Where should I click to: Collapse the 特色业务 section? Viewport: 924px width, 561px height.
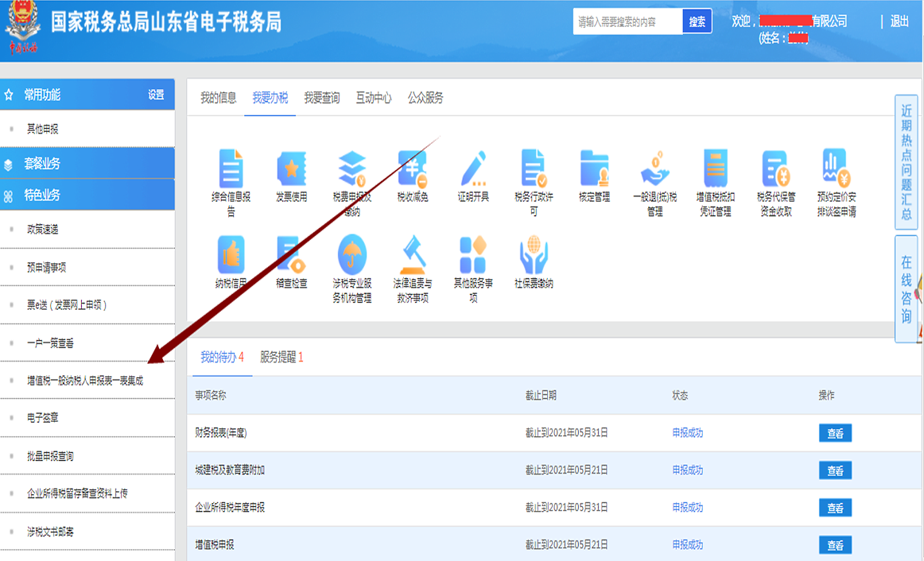coord(87,195)
